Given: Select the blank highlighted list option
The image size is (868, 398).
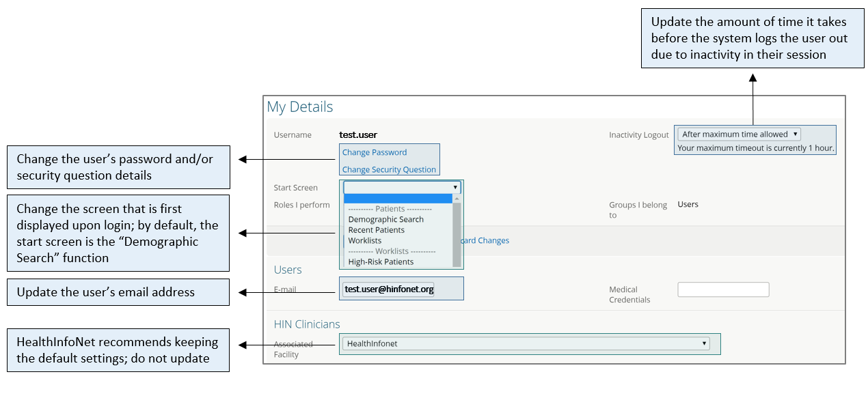Looking at the screenshot, I should coord(398,199).
